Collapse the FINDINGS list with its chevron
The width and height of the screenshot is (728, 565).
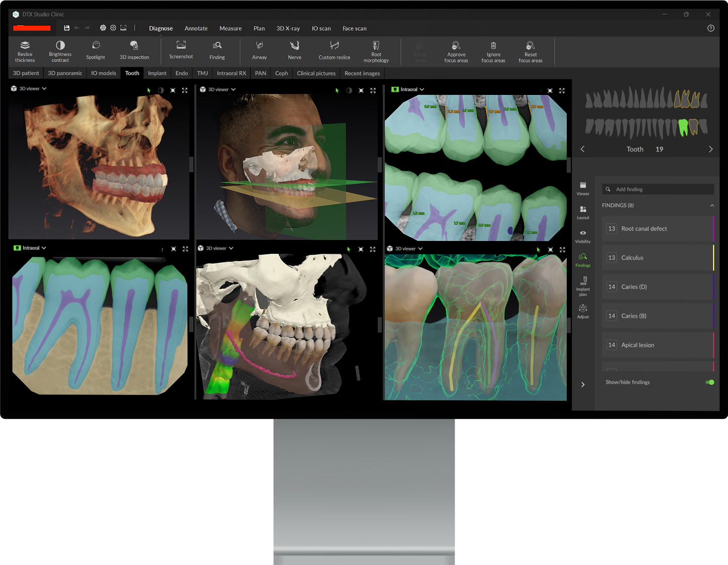pyautogui.click(x=712, y=205)
